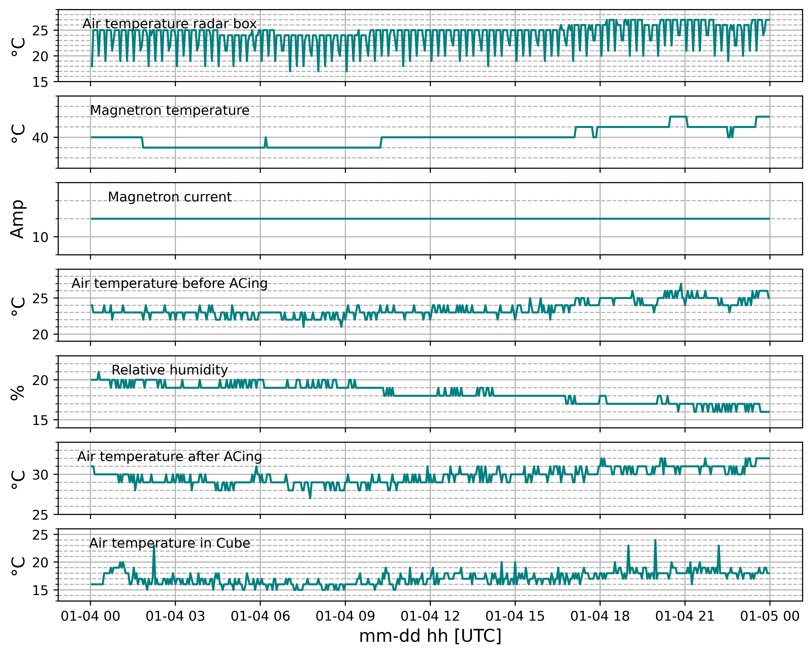This screenshot has height=655, width=812.
Task: Click the 'Air temperature after ACing' title
Action: point(169,456)
